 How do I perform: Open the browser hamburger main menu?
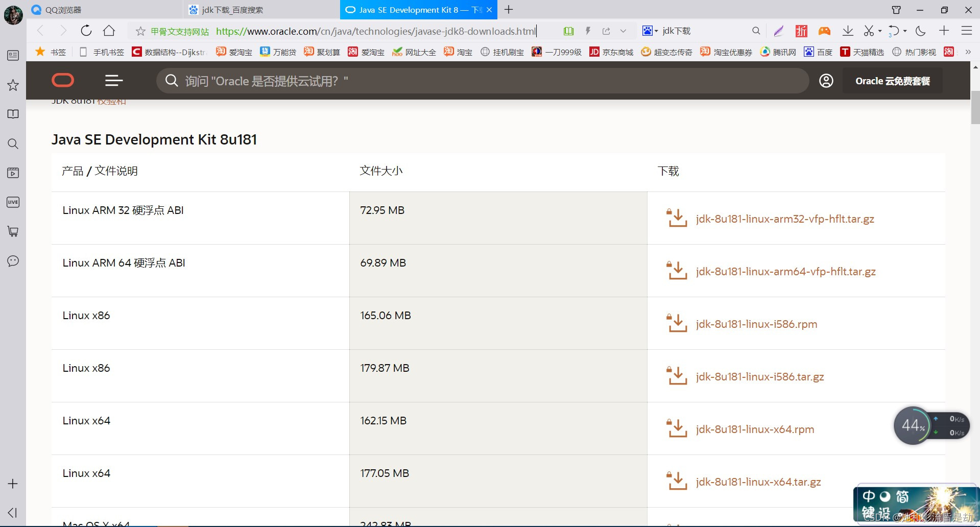point(966,31)
